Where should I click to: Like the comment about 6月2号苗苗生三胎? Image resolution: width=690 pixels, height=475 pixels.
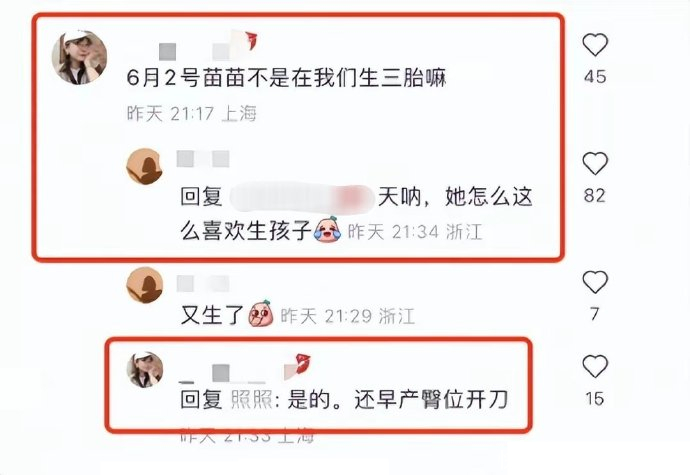595,45
